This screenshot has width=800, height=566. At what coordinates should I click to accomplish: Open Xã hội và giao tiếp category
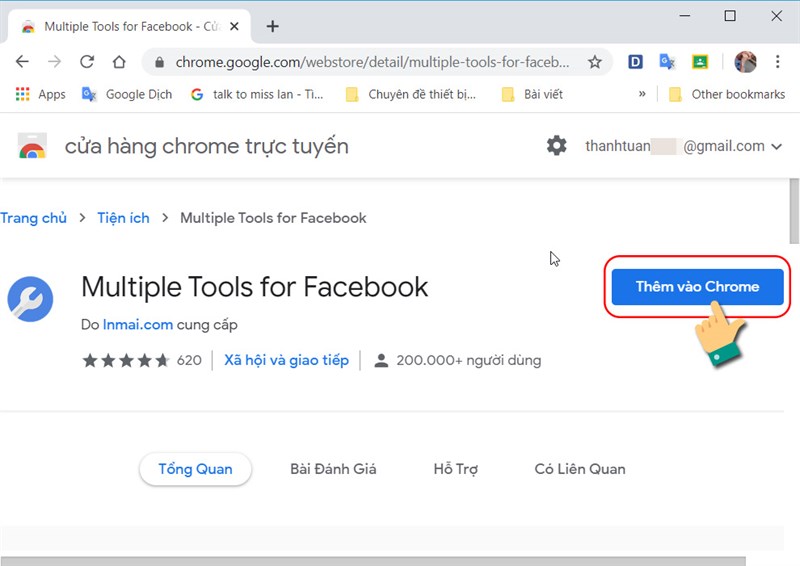click(287, 360)
